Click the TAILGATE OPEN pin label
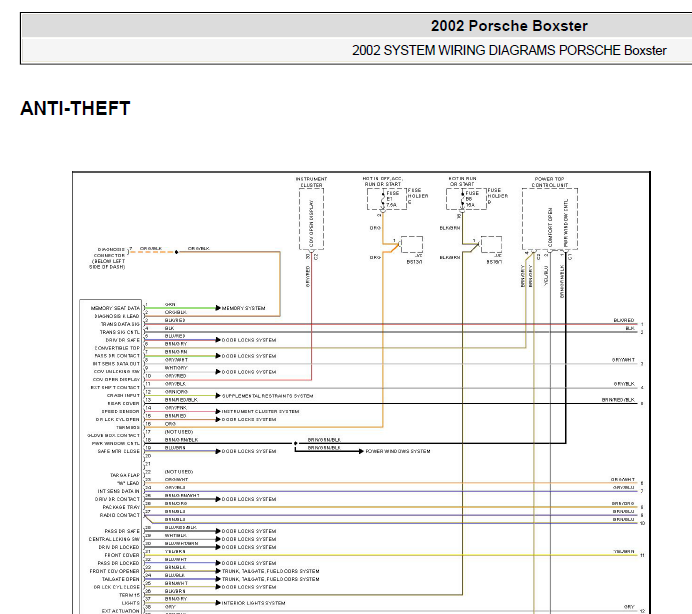The width and height of the screenshot is (692, 614). click(x=121, y=579)
